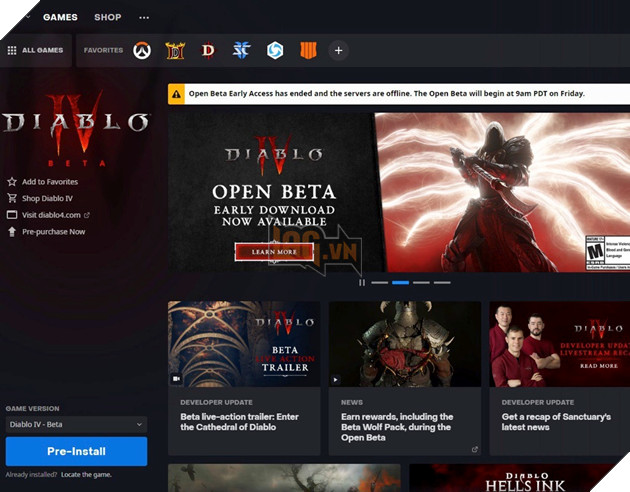
Task: Click video camera icon on Beta trailer card
Action: [x=176, y=378]
